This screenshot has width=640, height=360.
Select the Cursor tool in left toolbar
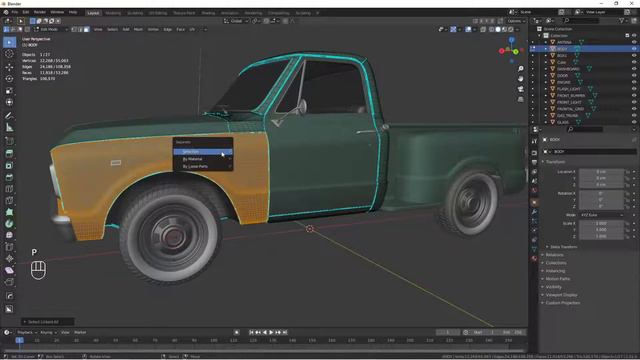click(x=9, y=54)
